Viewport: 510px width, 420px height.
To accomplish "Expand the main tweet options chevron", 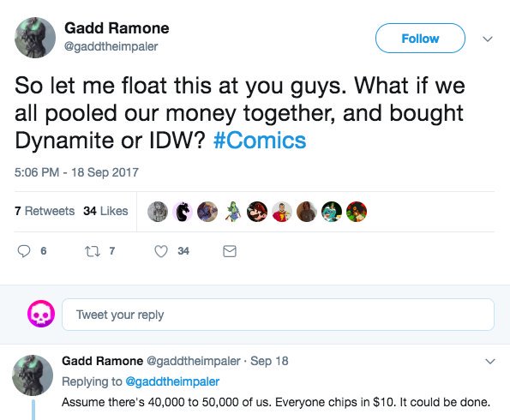I will pyautogui.click(x=488, y=39).
